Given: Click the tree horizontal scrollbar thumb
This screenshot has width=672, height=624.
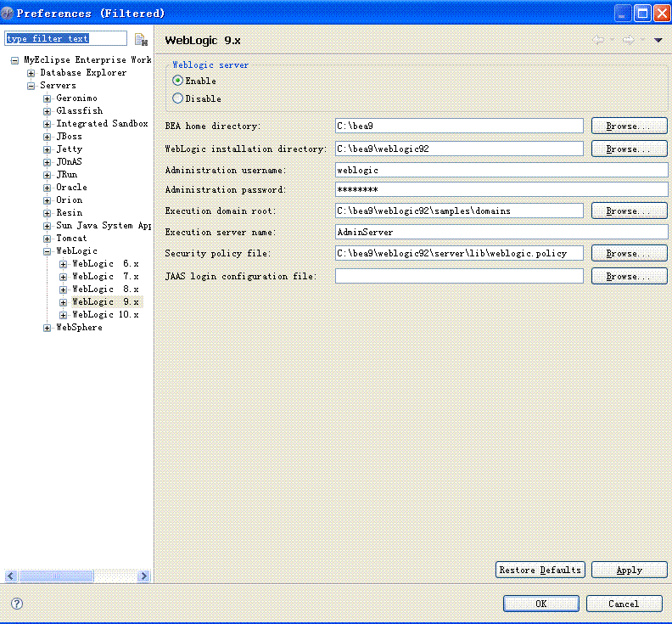Looking at the screenshot, I should pyautogui.click(x=56, y=576).
